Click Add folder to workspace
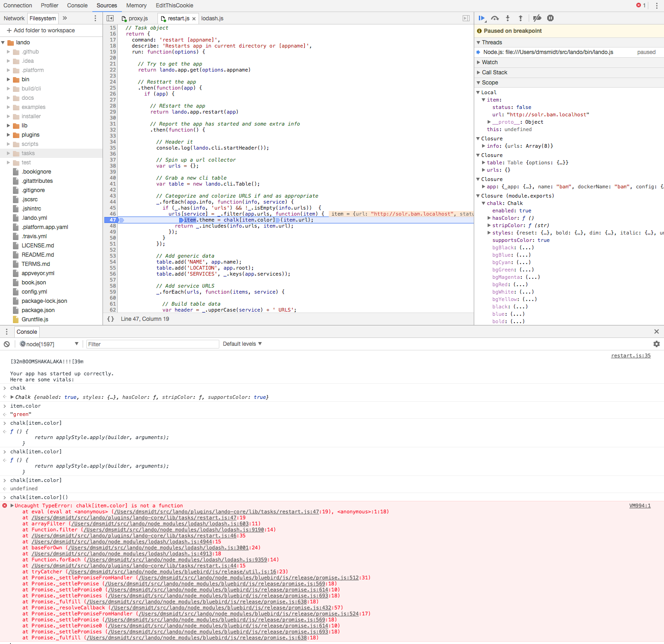664x644 pixels. click(41, 30)
